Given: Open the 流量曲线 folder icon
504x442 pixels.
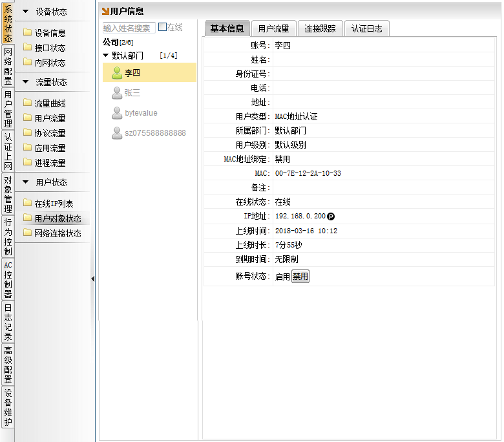Looking at the screenshot, I should (x=27, y=103).
